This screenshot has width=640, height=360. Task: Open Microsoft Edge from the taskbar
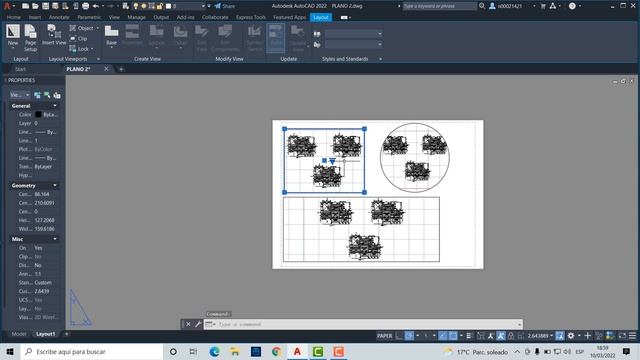[214, 351]
